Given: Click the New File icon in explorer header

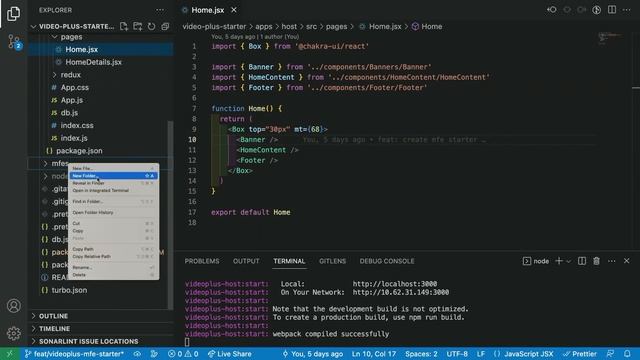Looking at the screenshot, I should pyautogui.click(x=124, y=27).
